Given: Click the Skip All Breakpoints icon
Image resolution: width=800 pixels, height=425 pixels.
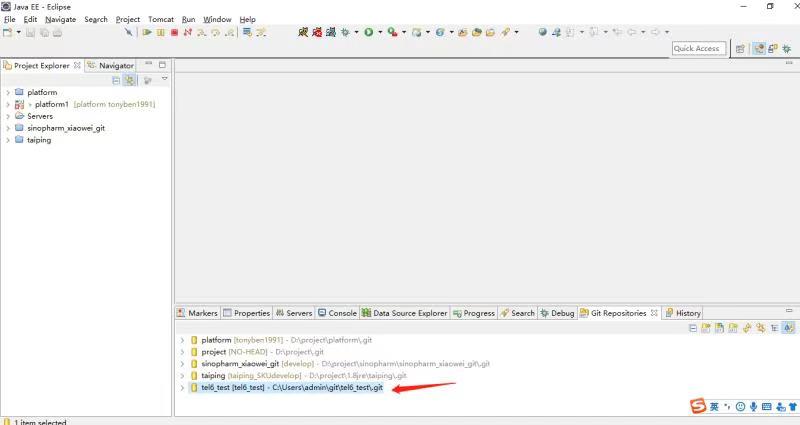Looking at the screenshot, I should click(x=129, y=32).
